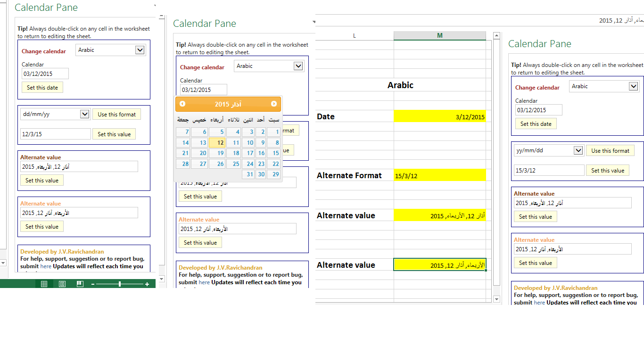Click Set this value beside 12/3/15 field
644x362 pixels.
pos(114,134)
